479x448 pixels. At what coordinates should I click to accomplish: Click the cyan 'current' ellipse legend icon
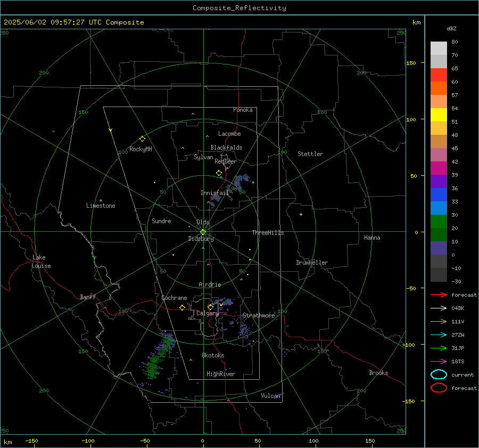[439, 374]
